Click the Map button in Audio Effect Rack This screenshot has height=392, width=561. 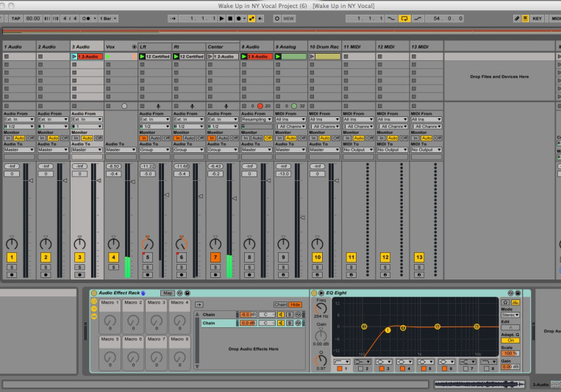168,293
